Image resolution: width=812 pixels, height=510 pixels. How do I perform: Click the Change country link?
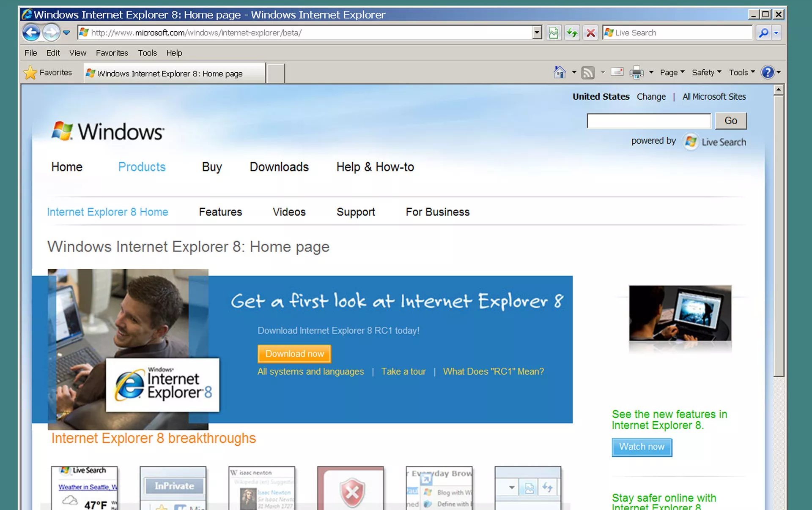(x=651, y=97)
